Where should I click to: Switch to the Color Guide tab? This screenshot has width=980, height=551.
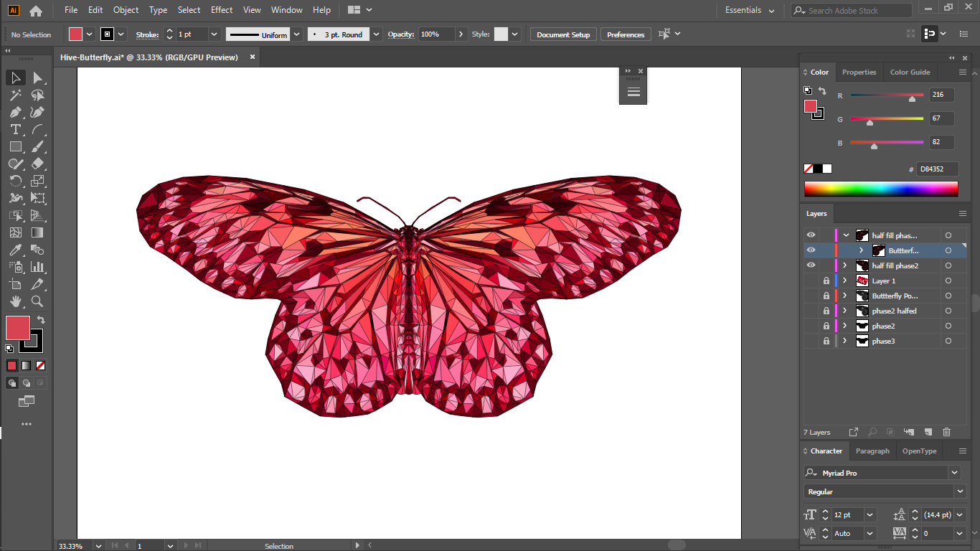(910, 72)
